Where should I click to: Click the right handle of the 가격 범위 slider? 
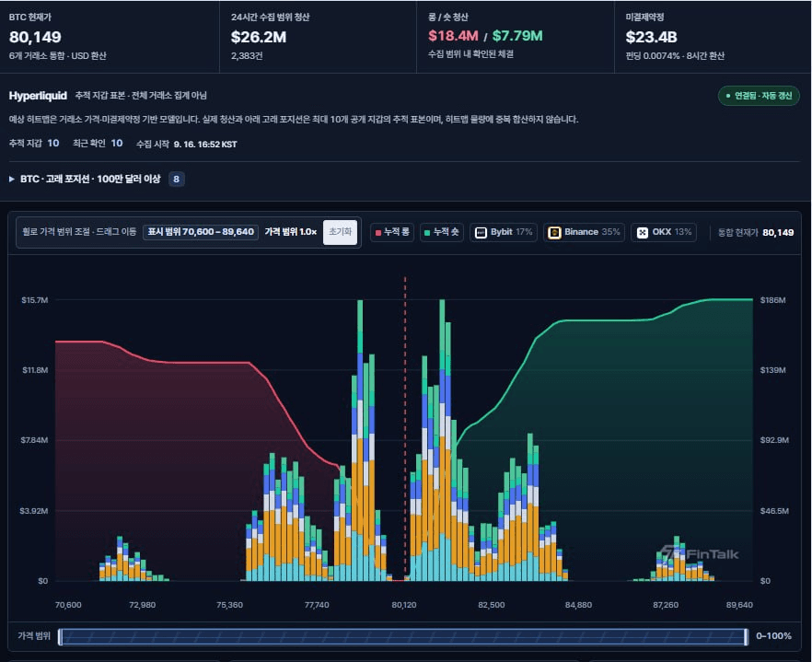coord(747,636)
